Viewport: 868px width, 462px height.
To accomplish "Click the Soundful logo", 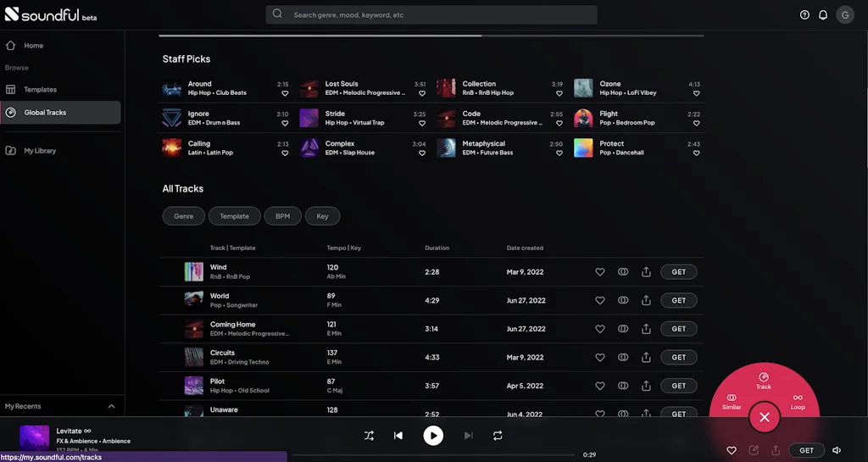I will [51, 14].
